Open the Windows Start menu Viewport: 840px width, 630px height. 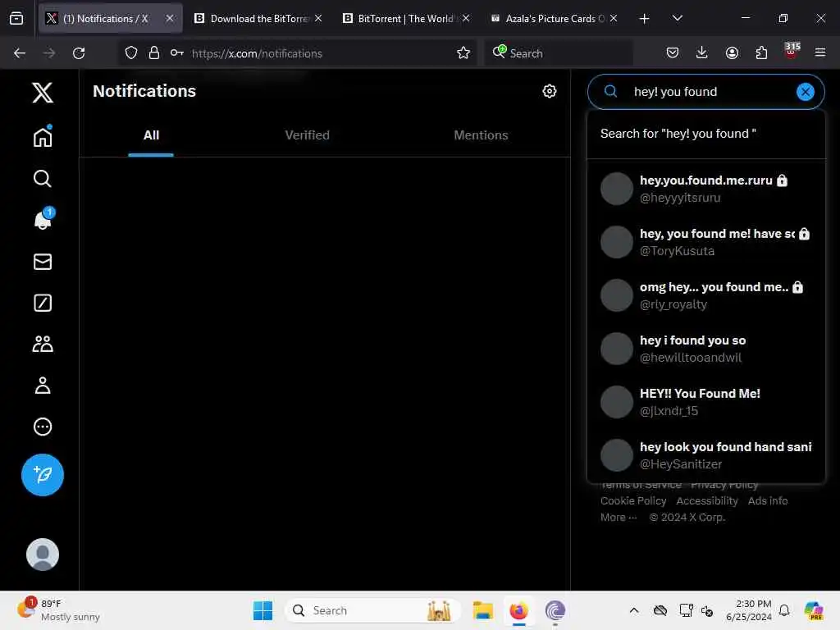[262, 610]
